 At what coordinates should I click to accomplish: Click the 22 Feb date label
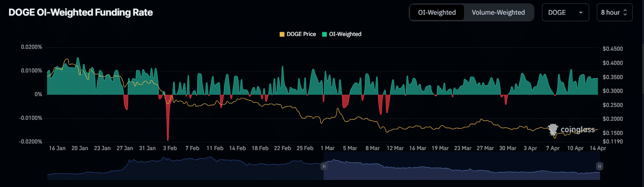(283, 148)
